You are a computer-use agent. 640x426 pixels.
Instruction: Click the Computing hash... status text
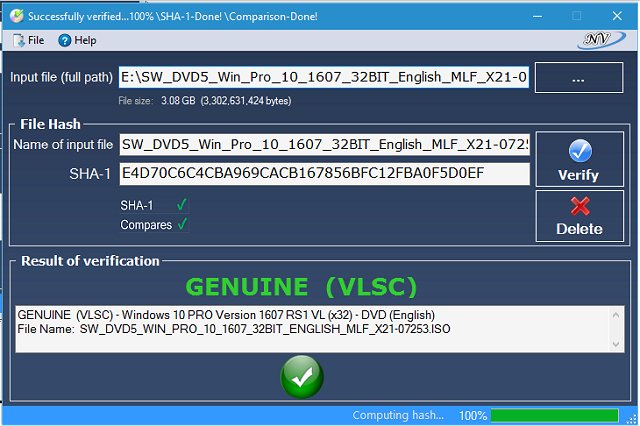398,415
